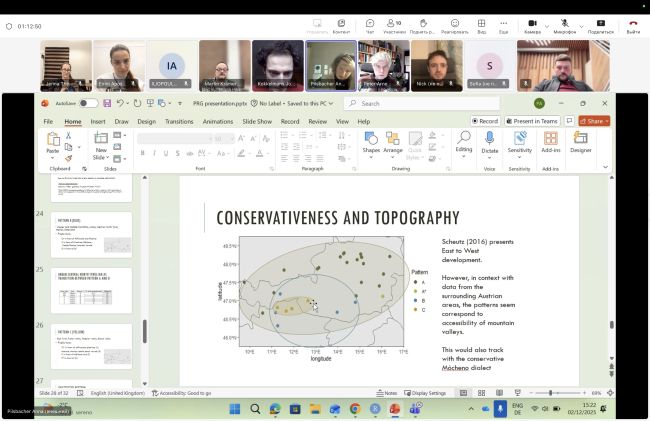Open the Teams chat icon
Image resolution: width=650 pixels, height=421 pixels.
[x=370, y=22]
